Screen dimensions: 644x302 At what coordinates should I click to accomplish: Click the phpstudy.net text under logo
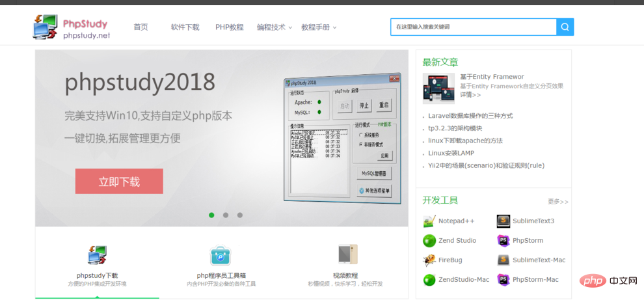(x=87, y=36)
